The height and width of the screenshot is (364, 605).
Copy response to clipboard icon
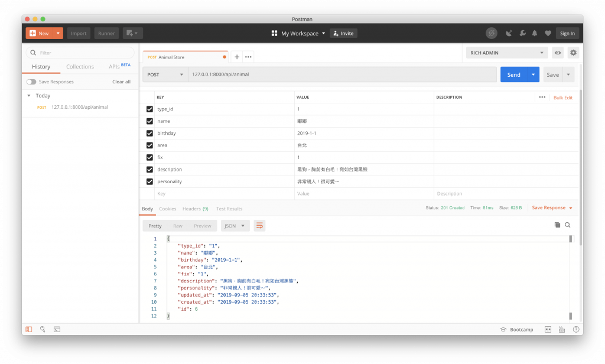557,225
